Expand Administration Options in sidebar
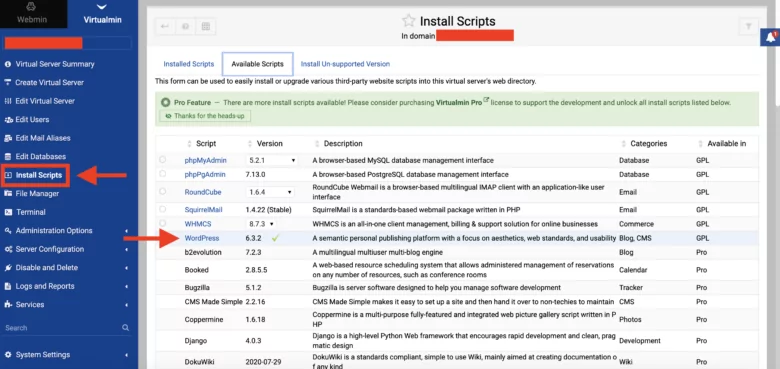 click(x=66, y=231)
